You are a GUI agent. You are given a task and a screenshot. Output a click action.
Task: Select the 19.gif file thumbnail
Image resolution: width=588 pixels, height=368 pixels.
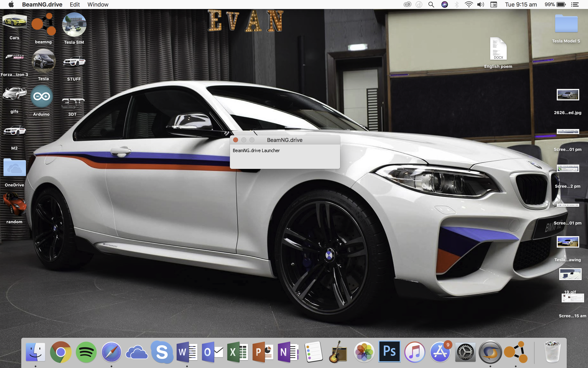tap(570, 274)
